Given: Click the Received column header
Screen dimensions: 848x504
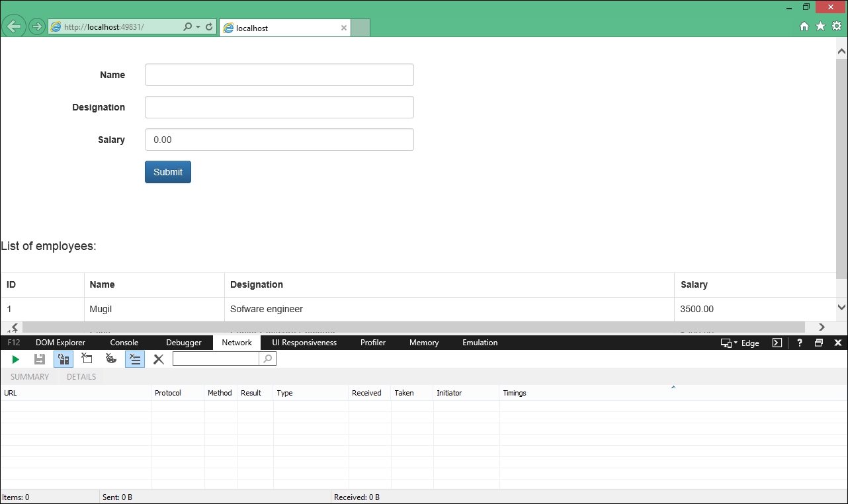Looking at the screenshot, I should pos(370,393).
